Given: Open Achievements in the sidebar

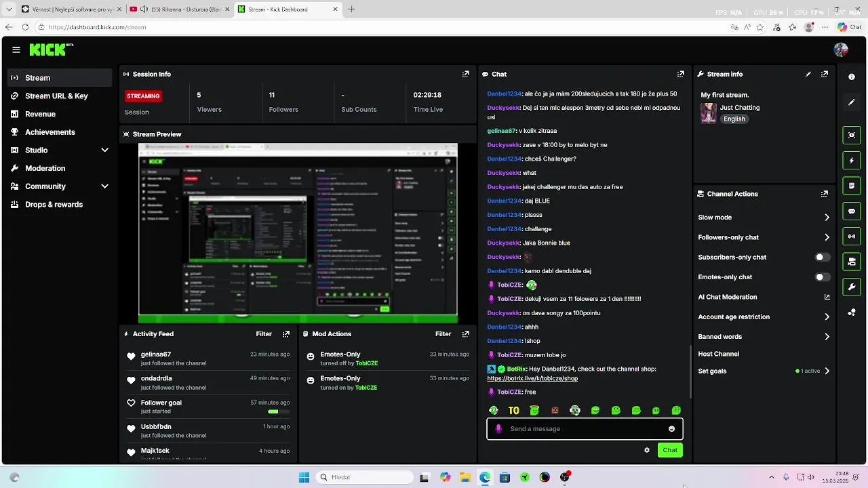Looking at the screenshot, I should click(60, 132).
